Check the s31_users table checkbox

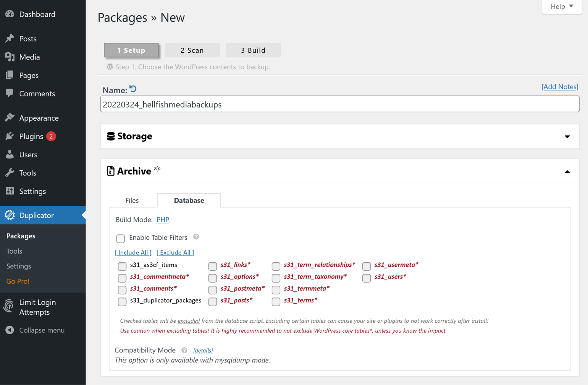pos(367,278)
